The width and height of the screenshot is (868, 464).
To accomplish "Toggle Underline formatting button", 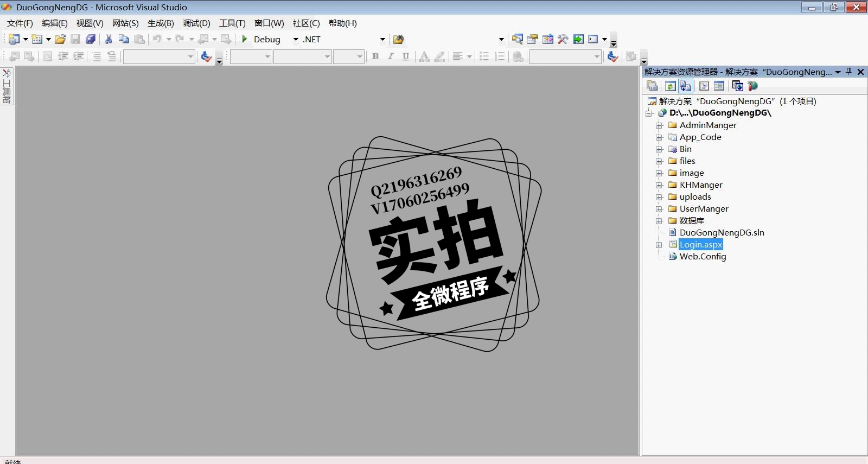I will point(406,56).
